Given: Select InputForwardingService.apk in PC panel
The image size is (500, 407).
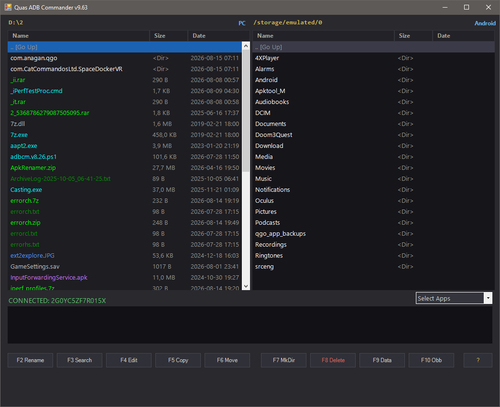Looking at the screenshot, I should click(125, 277).
